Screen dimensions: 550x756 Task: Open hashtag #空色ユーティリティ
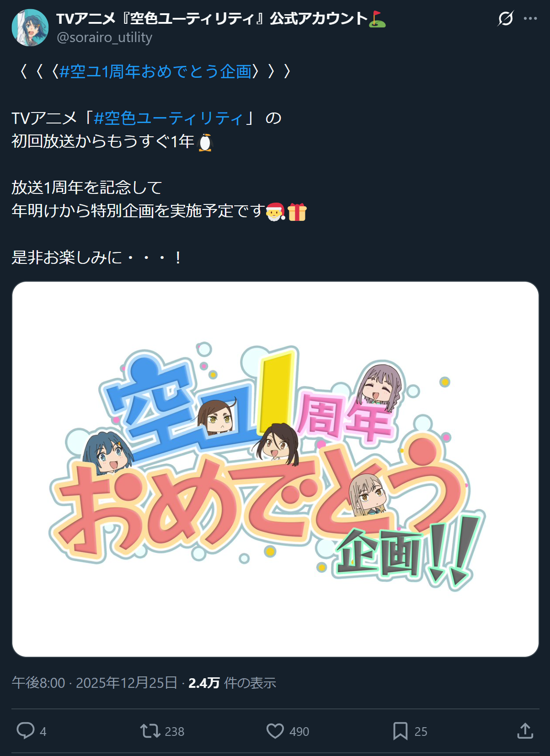[x=168, y=118]
